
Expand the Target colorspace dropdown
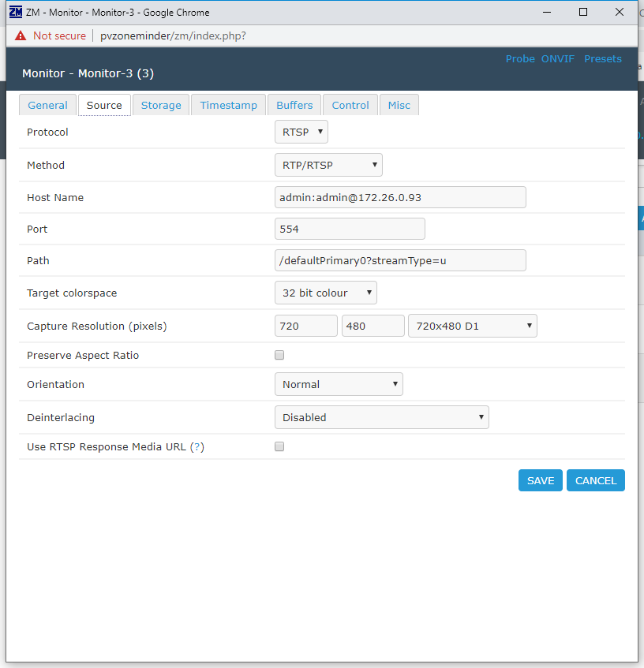point(326,293)
